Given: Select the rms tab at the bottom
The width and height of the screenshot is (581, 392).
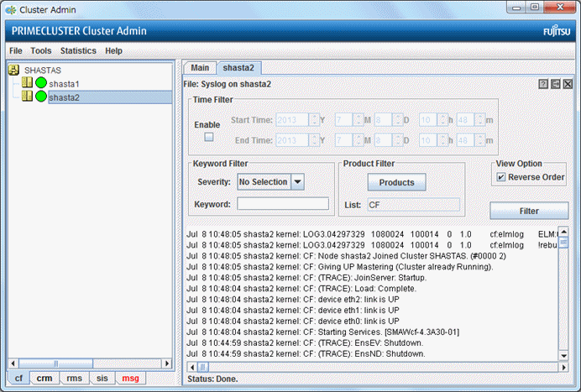Looking at the screenshot, I should pyautogui.click(x=75, y=379).
